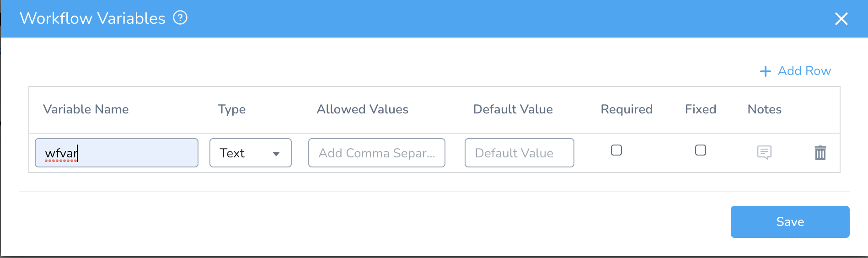868x258 pixels.
Task: Click the Add Row link
Action: (x=795, y=71)
